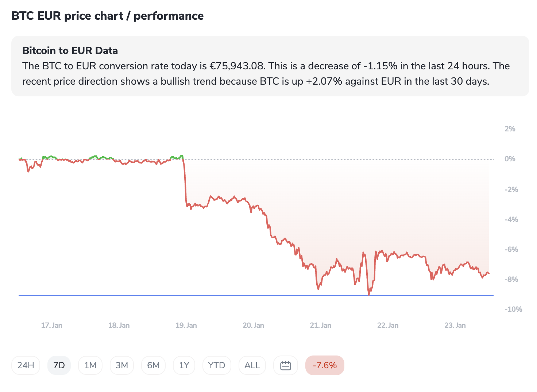Switch chart to 1M range

(x=90, y=365)
